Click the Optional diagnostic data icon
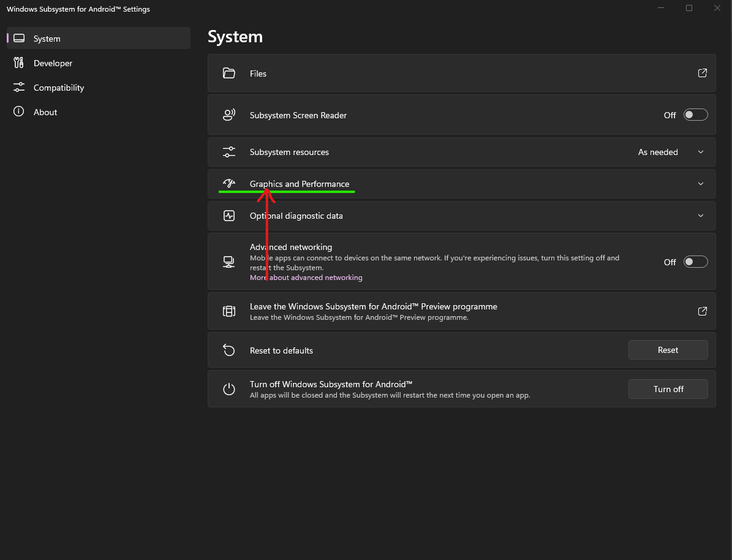The image size is (732, 560). click(x=228, y=215)
